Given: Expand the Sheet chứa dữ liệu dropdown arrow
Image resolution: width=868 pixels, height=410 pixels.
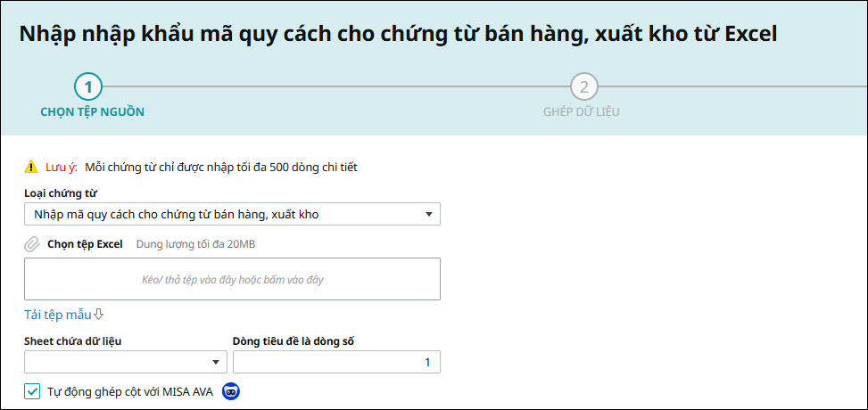Looking at the screenshot, I should tap(216, 362).
